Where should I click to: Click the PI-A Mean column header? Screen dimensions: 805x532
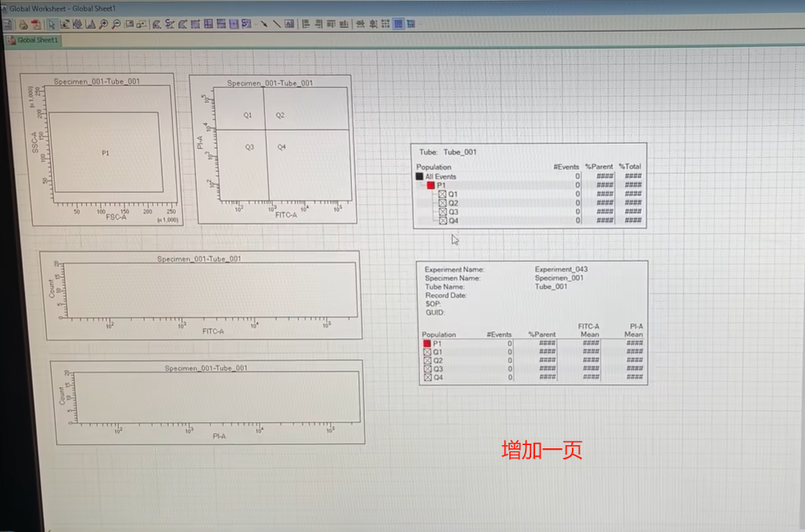coord(634,330)
